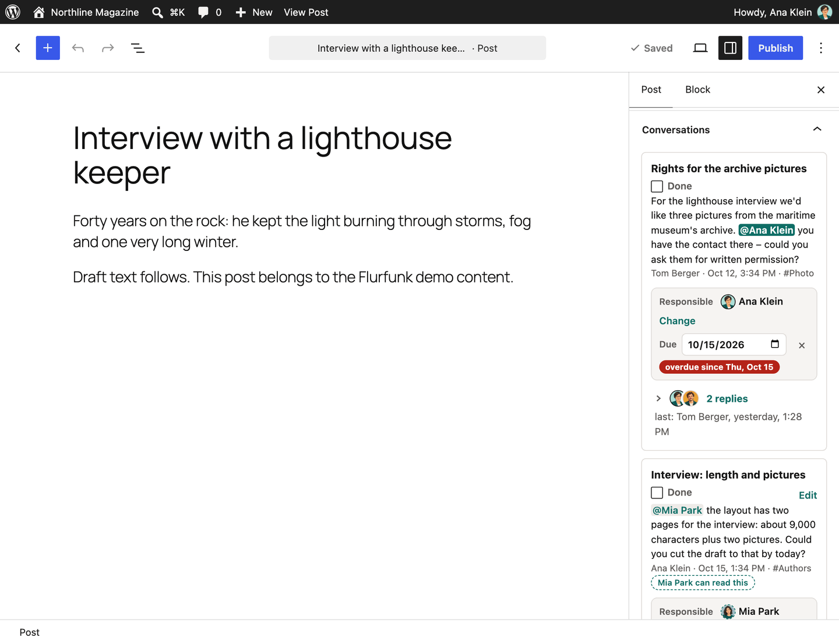Switch to the Post tab
The image size is (839, 644).
[651, 90]
